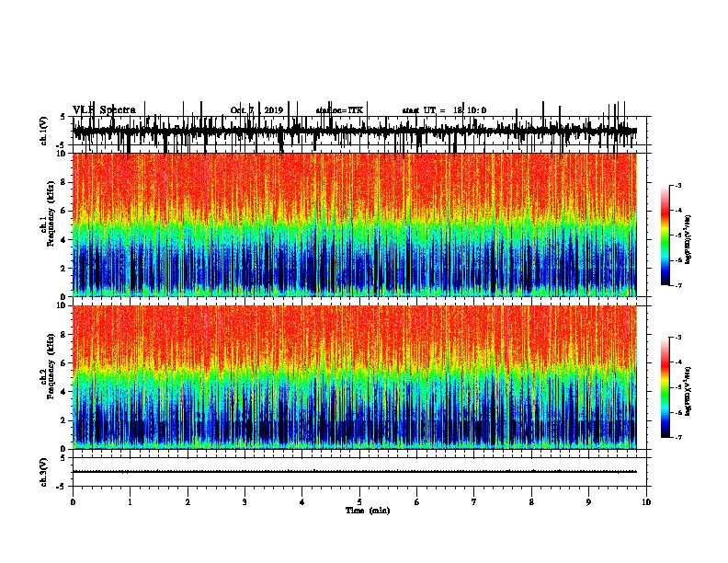Click the time axis tick label "2"
Viewport: 728px width, 563px height.
pyautogui.click(x=188, y=502)
